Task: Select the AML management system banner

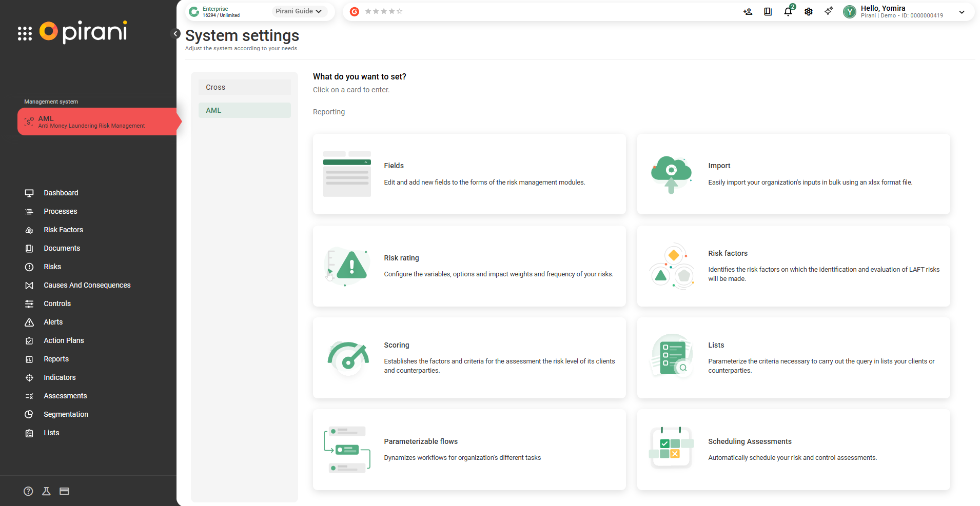Action: (x=97, y=122)
